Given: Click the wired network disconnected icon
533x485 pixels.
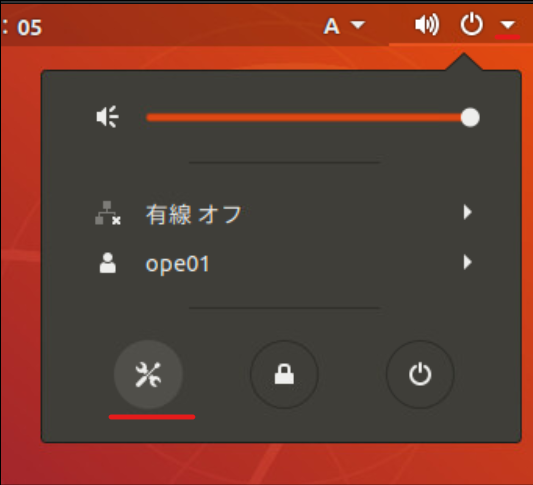Looking at the screenshot, I should [x=107, y=213].
